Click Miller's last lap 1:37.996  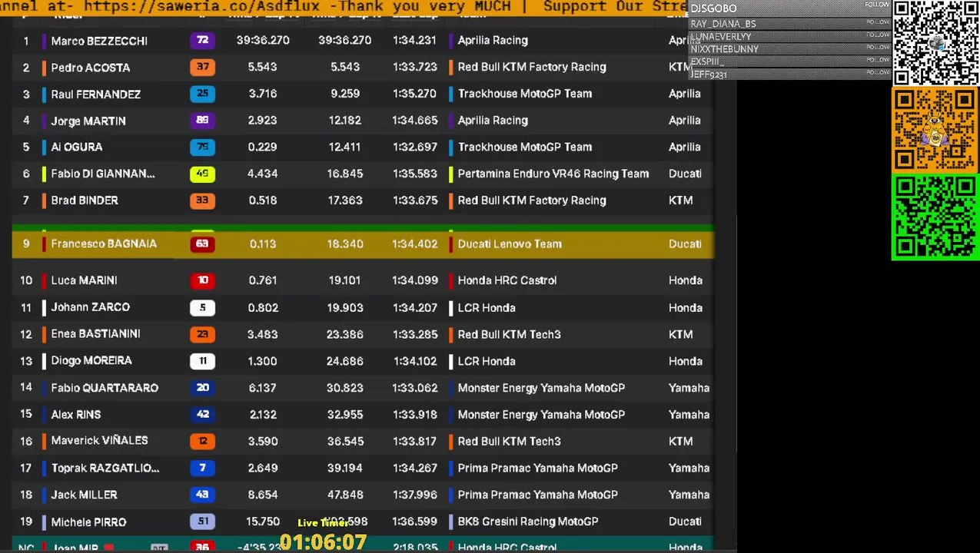[415, 495]
